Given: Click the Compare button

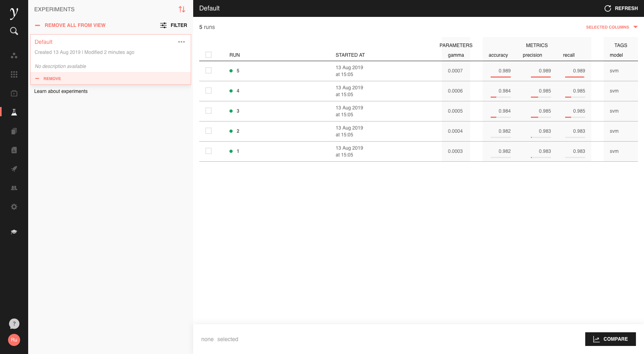Looking at the screenshot, I should click(x=610, y=339).
